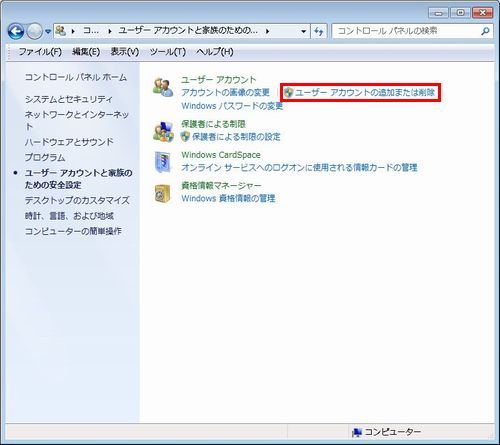Screen dimensions: 500x445
Task: Maximize the Control Panel window
Action: click(460, 13)
